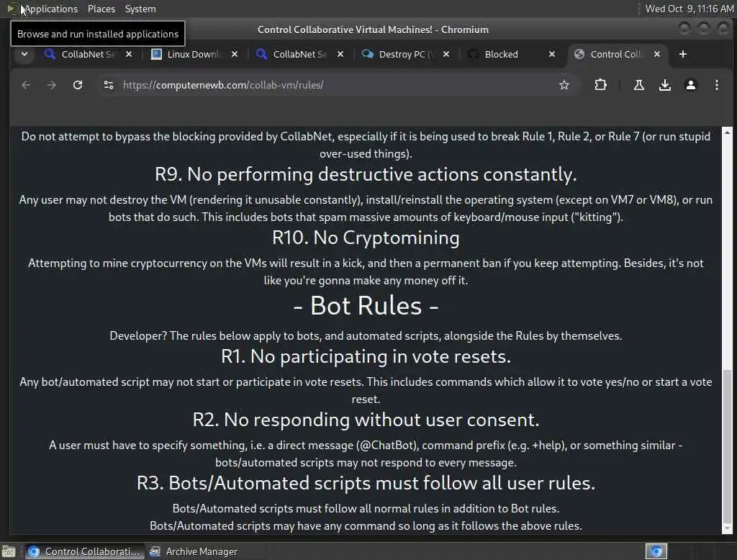Open the Applications menu
The image size is (737, 560).
pos(51,9)
